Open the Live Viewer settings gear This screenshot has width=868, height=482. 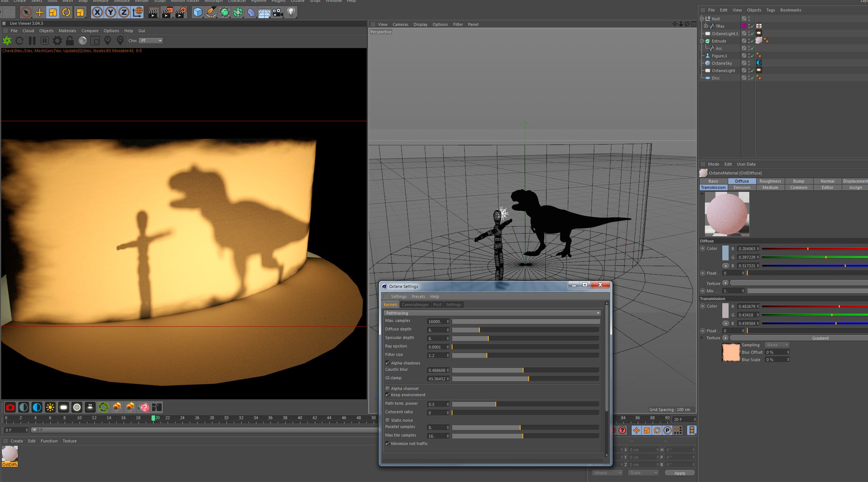pos(57,41)
